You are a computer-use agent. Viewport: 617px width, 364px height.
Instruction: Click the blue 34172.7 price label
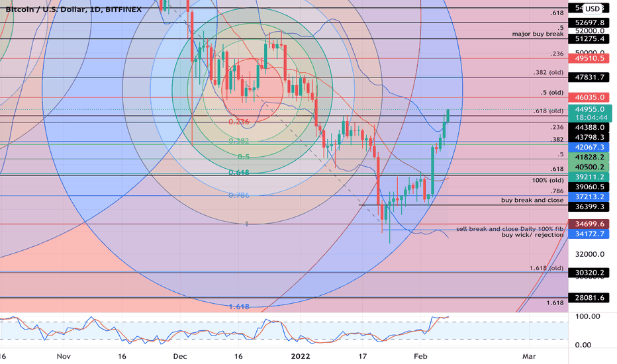click(x=589, y=234)
